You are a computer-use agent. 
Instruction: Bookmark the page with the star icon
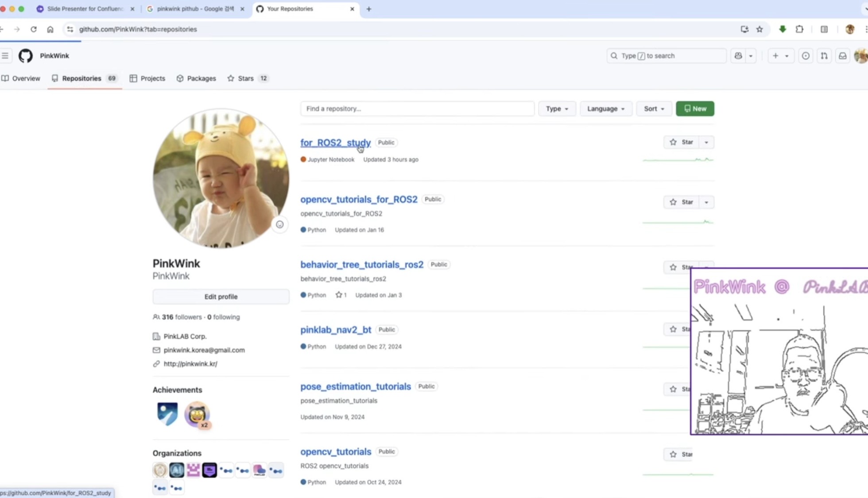[x=759, y=29]
